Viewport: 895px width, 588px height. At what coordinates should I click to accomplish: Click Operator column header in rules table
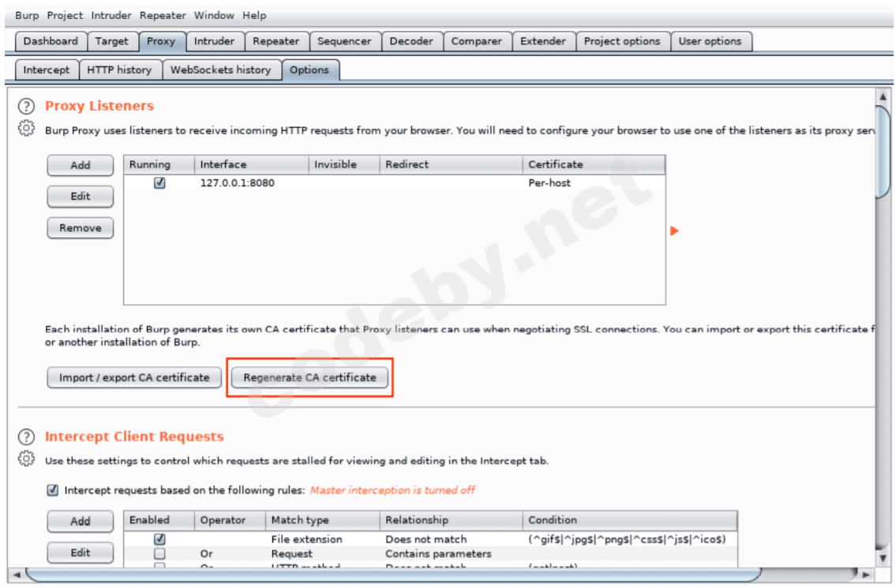point(230,520)
